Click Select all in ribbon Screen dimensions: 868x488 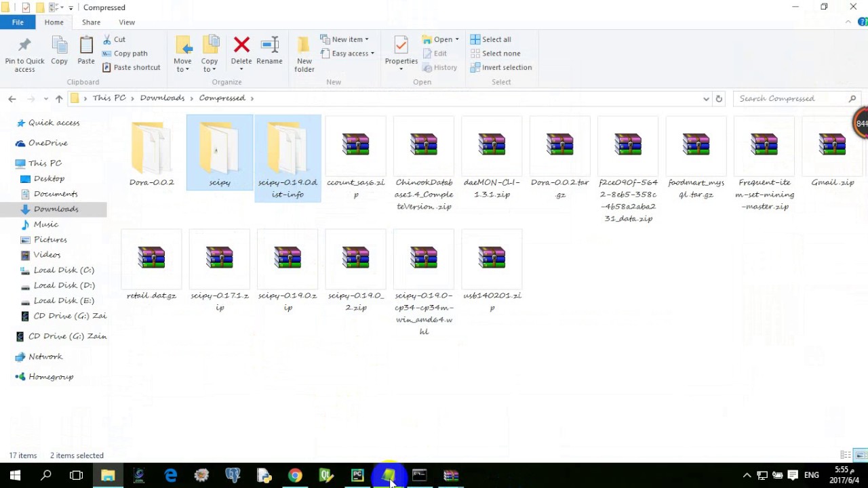click(490, 39)
